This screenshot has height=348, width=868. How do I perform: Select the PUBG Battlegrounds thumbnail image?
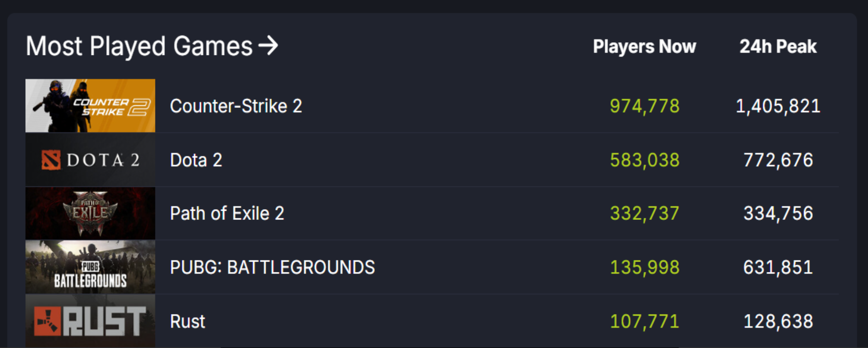point(90,267)
